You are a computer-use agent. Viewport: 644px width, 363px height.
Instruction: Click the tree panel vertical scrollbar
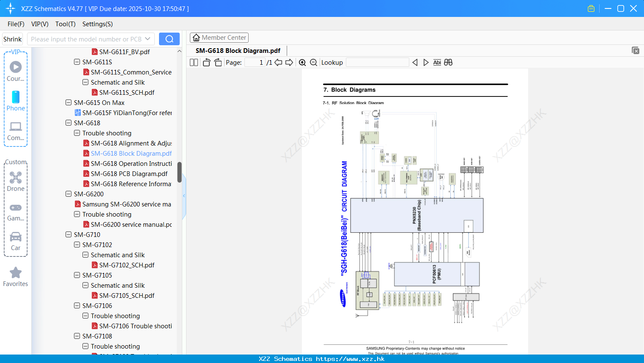pos(179,172)
